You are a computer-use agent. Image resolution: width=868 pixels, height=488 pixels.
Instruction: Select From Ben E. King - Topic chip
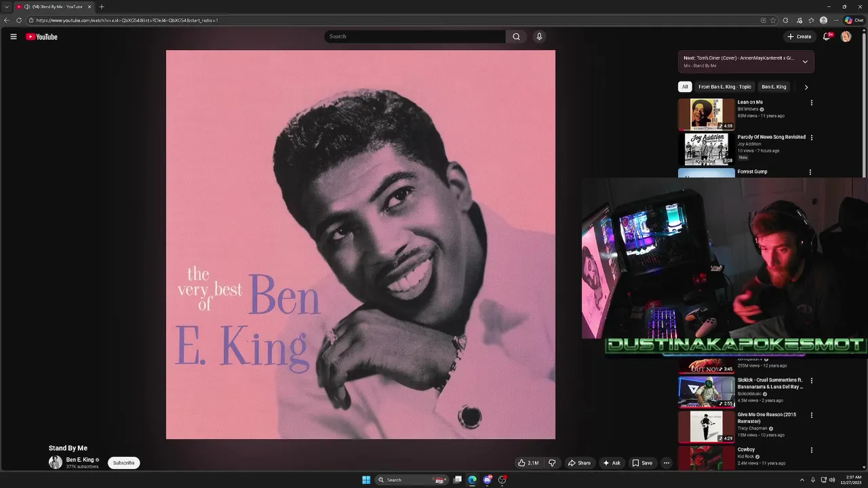click(725, 87)
